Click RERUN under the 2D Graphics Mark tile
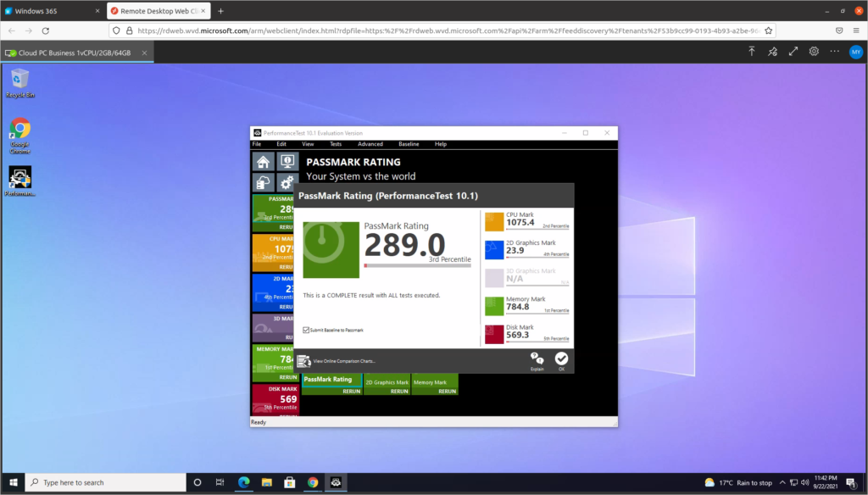Image resolution: width=868 pixels, height=495 pixels. pos(399,392)
